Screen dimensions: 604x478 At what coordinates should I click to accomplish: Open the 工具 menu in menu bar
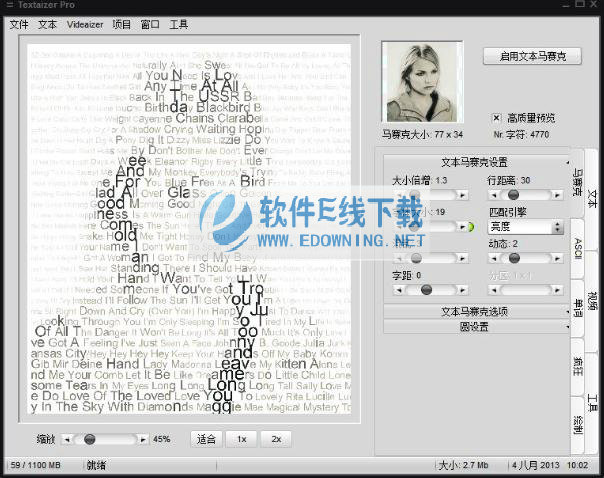[179, 25]
